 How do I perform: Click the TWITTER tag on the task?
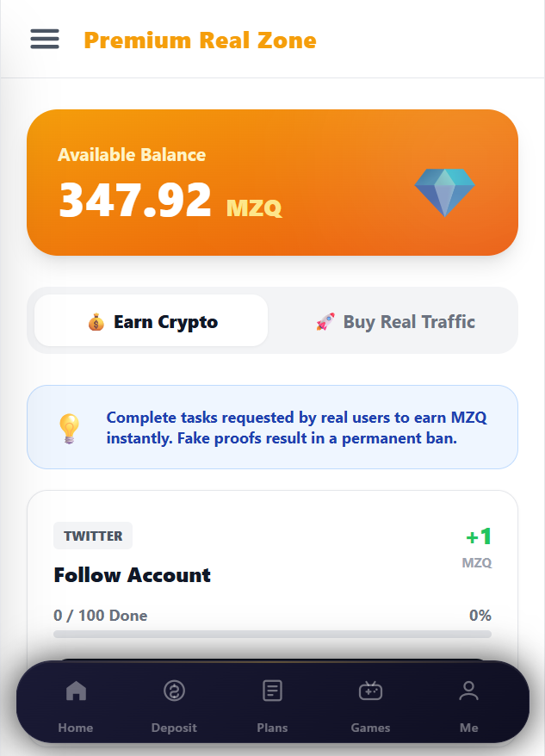point(93,536)
